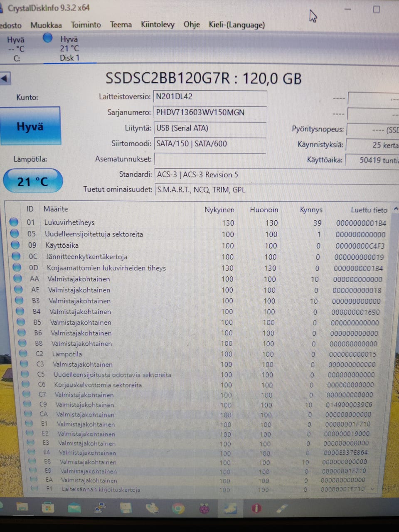This screenshot has height=532, width=399.
Task: Click the status circle for row C9
Action: [x=27, y=404]
